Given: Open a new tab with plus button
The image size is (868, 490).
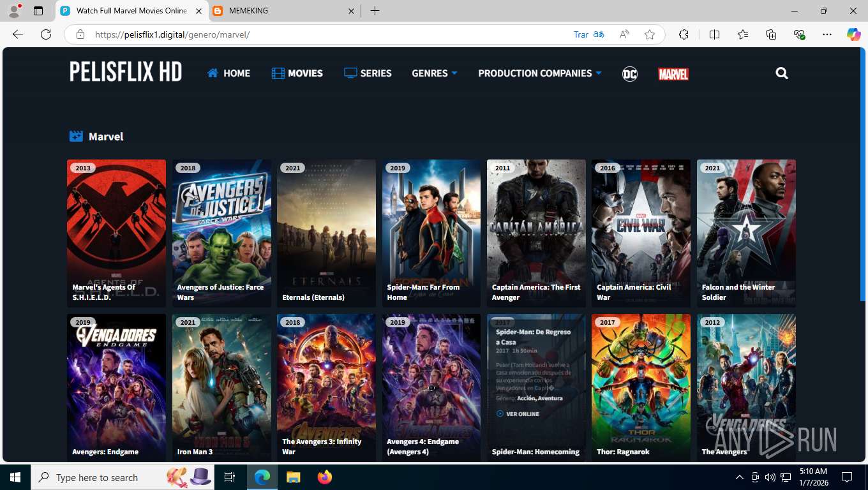Looking at the screenshot, I should click(375, 11).
